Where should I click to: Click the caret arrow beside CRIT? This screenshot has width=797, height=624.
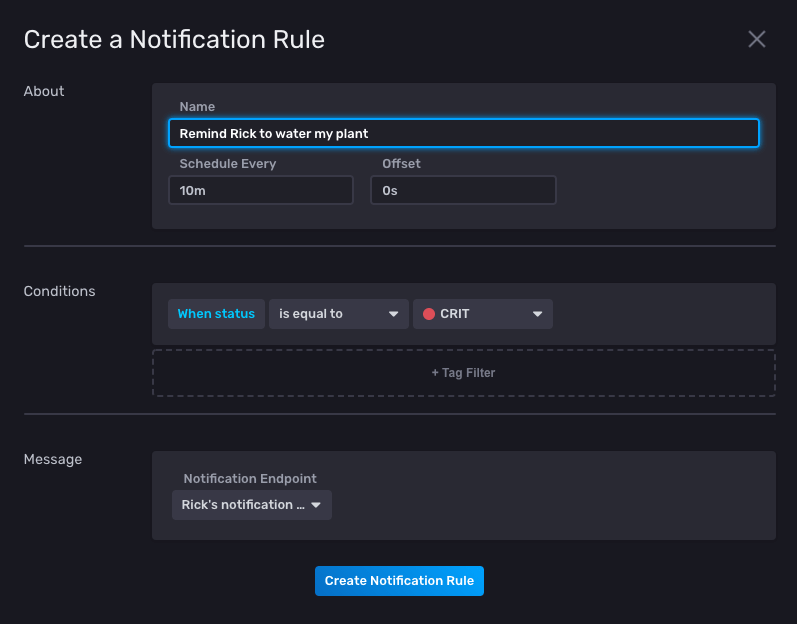tap(537, 314)
